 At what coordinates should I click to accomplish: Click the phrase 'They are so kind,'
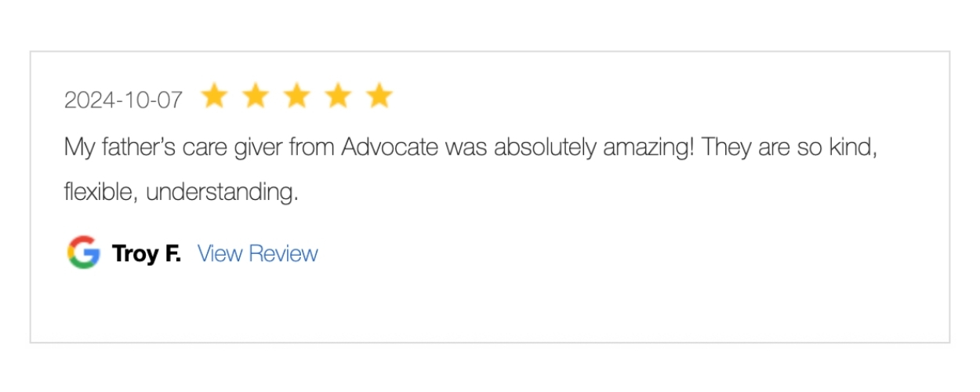(789, 148)
